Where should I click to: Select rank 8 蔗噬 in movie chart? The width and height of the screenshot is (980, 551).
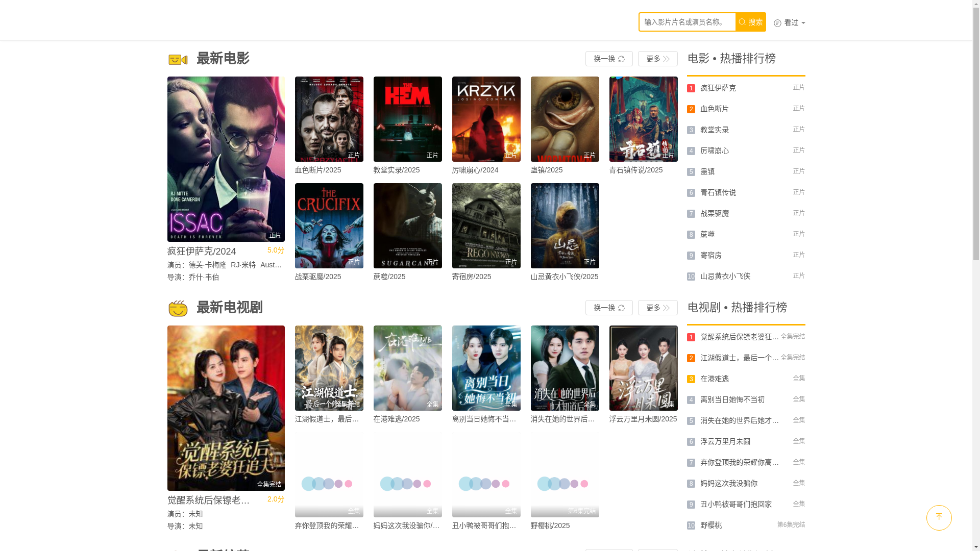746,234
